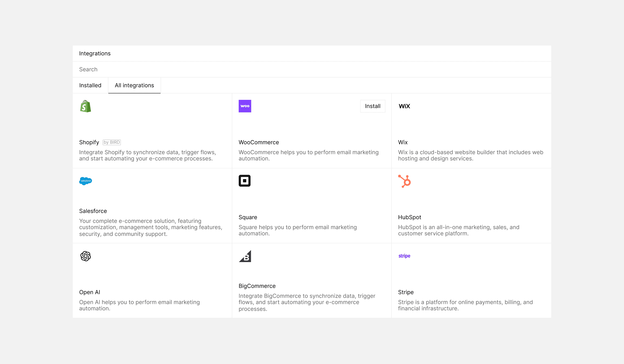The height and width of the screenshot is (364, 624).
Task: Click the 'by BIRD' badge next to Shopify
Action: (112, 142)
